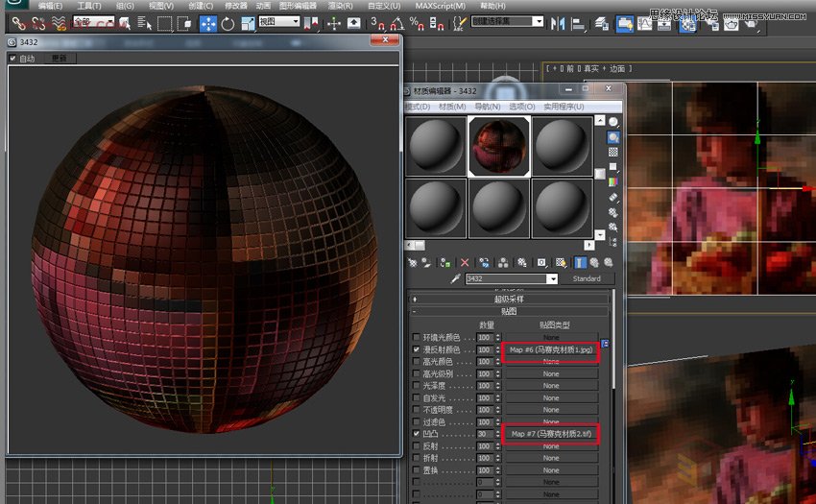Image resolution: width=816 pixels, height=504 pixels.
Task: Click Get Material icon in material editor
Action: click(413, 263)
